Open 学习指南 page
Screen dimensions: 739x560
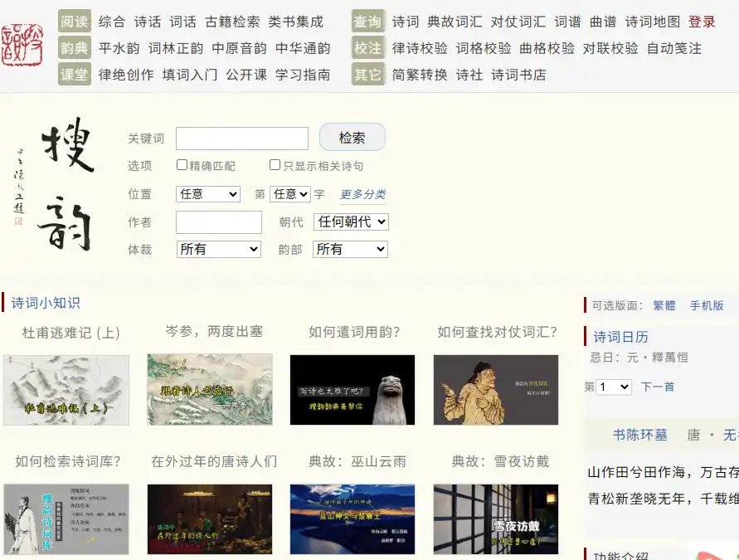tap(303, 75)
